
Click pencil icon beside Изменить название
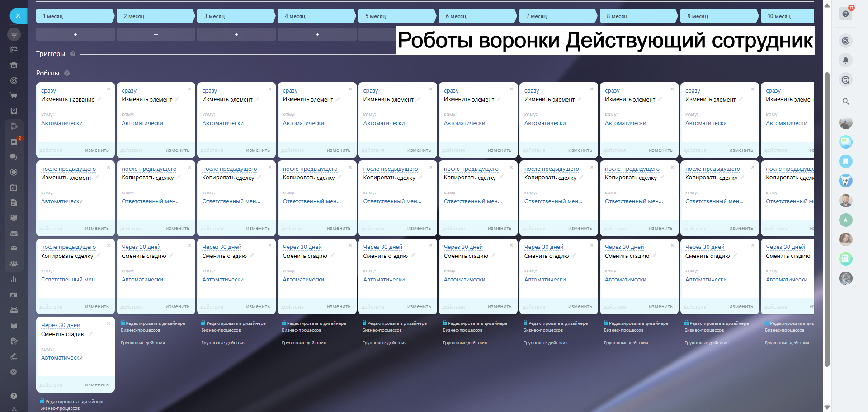point(99,99)
